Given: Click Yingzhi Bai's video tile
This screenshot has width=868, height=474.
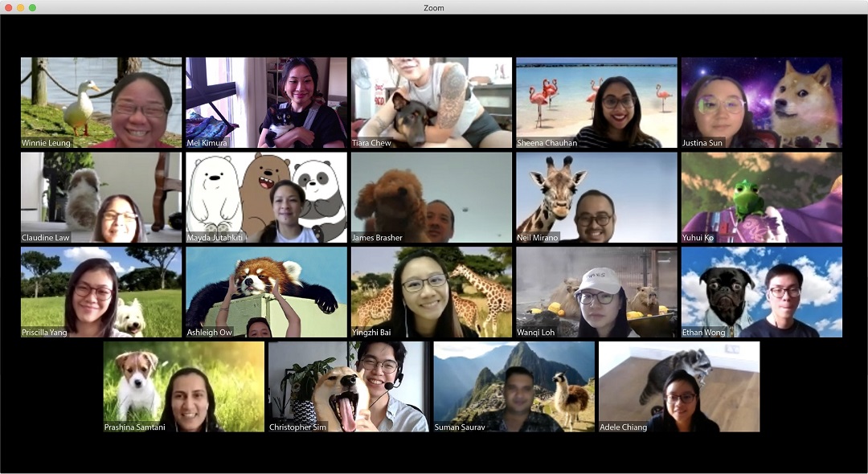Looking at the screenshot, I should tap(432, 292).
